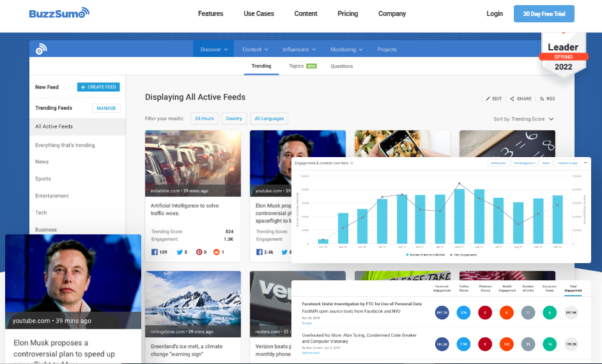Viewport: 602px width, 364px height.
Task: Switch to the Trending tab
Action: [x=261, y=66]
